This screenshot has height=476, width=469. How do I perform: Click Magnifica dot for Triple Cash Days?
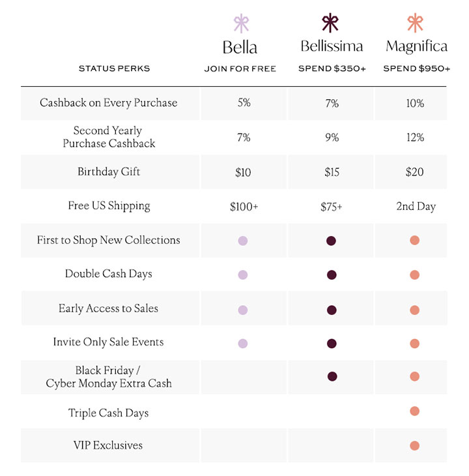click(x=415, y=411)
